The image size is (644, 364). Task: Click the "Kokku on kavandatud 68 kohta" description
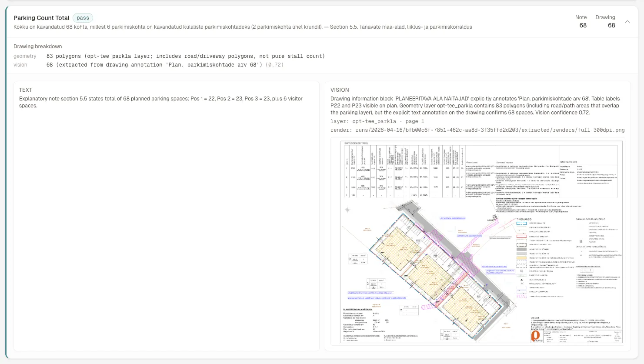(x=243, y=27)
